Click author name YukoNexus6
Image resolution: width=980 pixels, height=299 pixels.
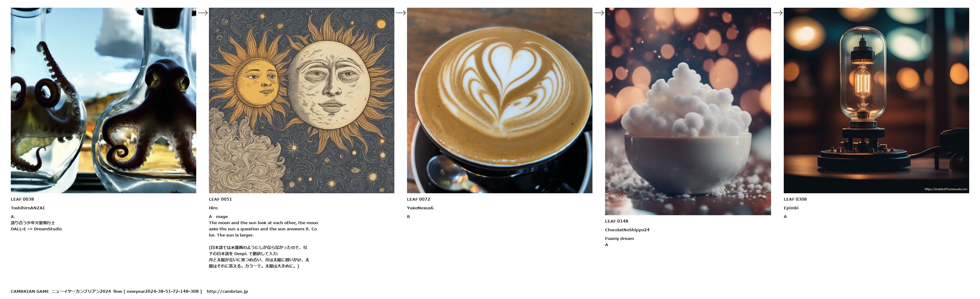420,208
